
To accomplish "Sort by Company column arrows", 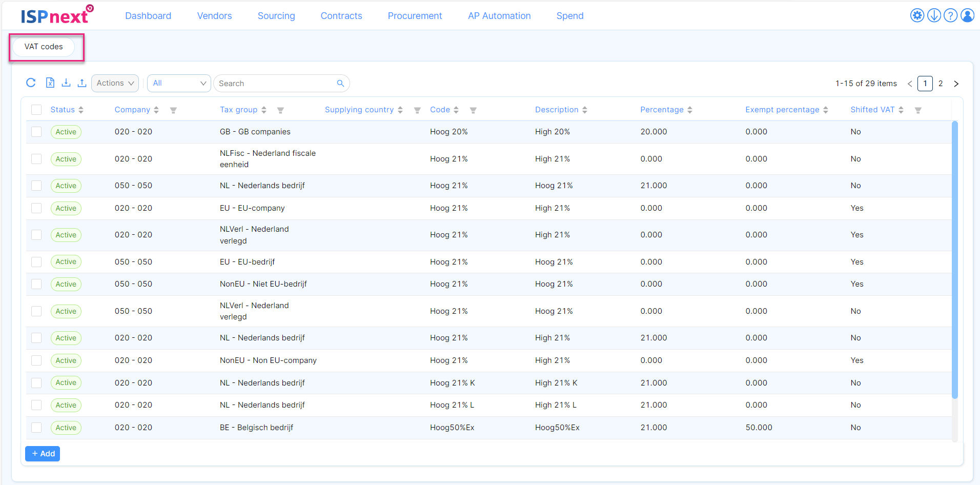I will [x=156, y=110].
